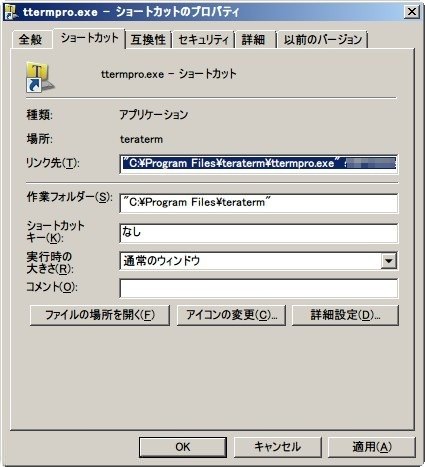Viewport: 425px width, 467px height.
Task: Select the 通常のウィンドウ combo box
Action: [x=258, y=261]
